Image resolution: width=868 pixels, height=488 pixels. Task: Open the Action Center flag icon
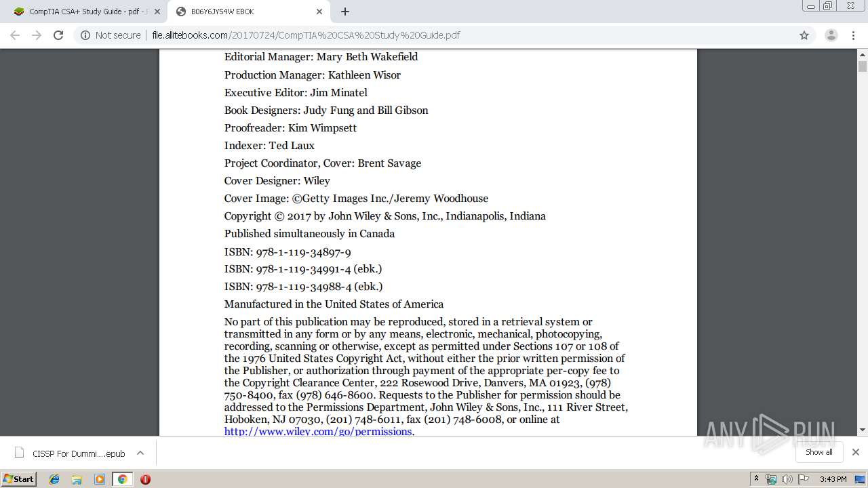(804, 479)
